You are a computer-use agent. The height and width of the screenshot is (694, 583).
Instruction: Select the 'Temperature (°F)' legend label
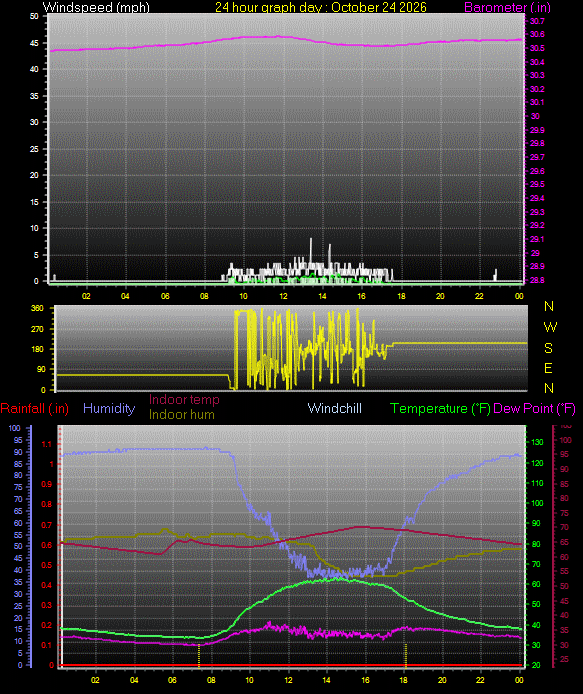click(440, 408)
